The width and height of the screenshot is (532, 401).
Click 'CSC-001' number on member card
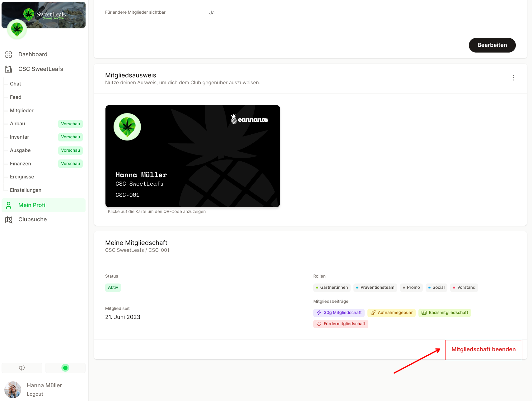pyautogui.click(x=128, y=195)
